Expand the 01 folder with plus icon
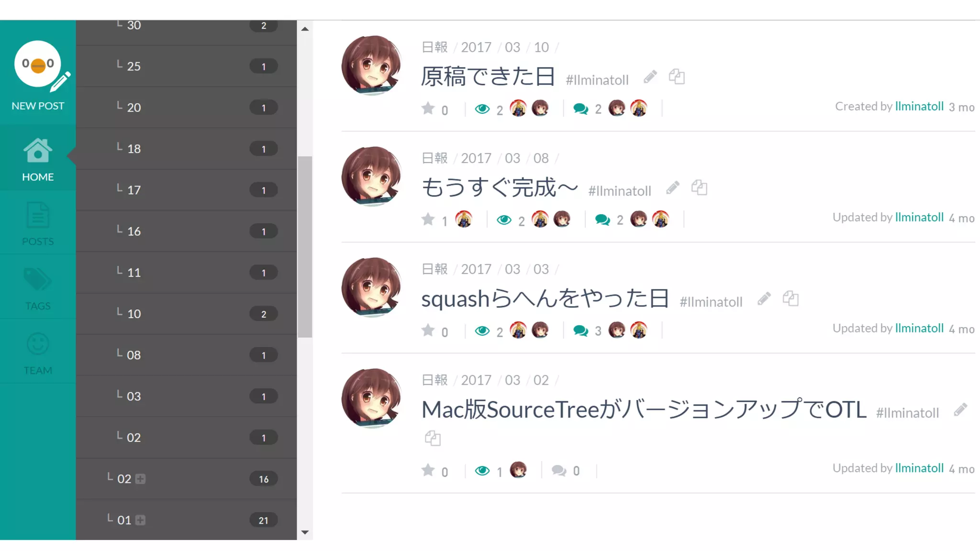This screenshot has height=551, width=980. (x=140, y=520)
